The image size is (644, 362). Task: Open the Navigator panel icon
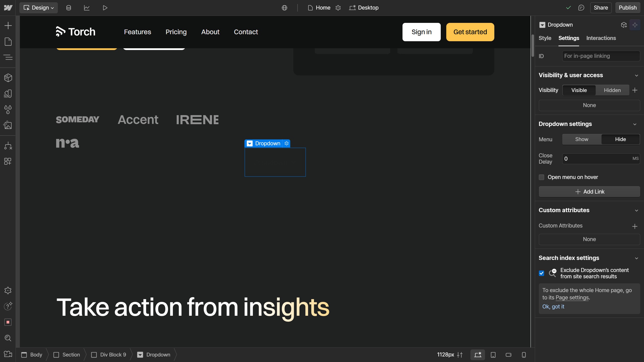pos(8,57)
